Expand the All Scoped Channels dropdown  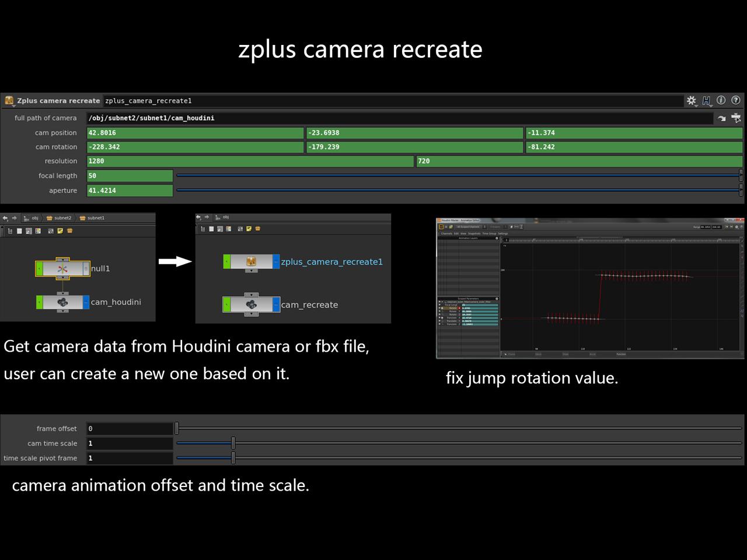[469, 227]
